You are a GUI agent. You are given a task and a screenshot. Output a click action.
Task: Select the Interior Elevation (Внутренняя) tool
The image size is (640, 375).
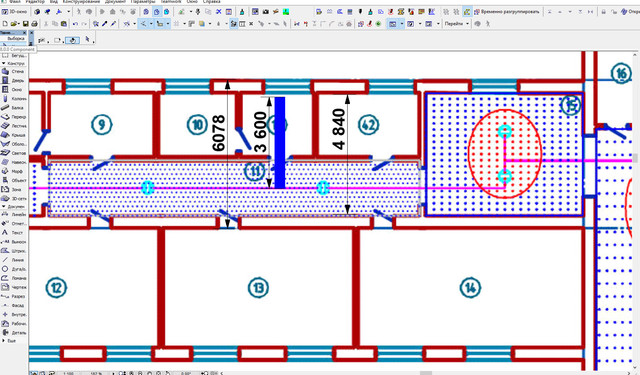pyautogui.click(x=13, y=314)
